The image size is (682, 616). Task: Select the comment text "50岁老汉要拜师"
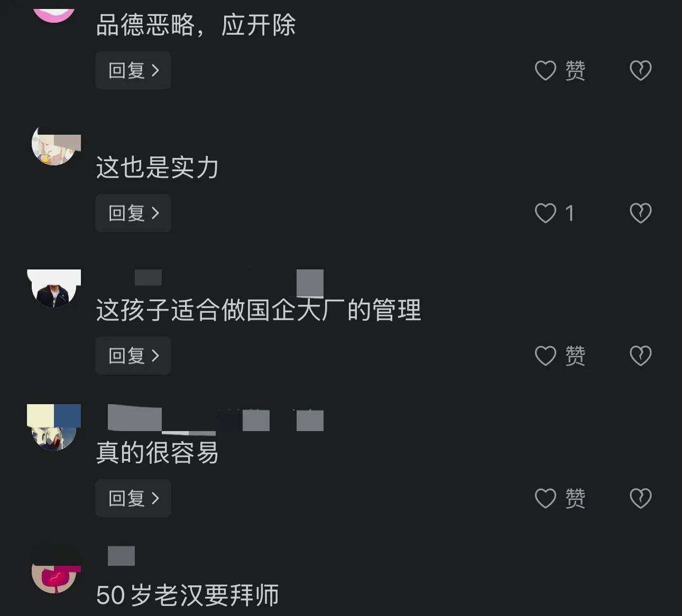coord(188,595)
